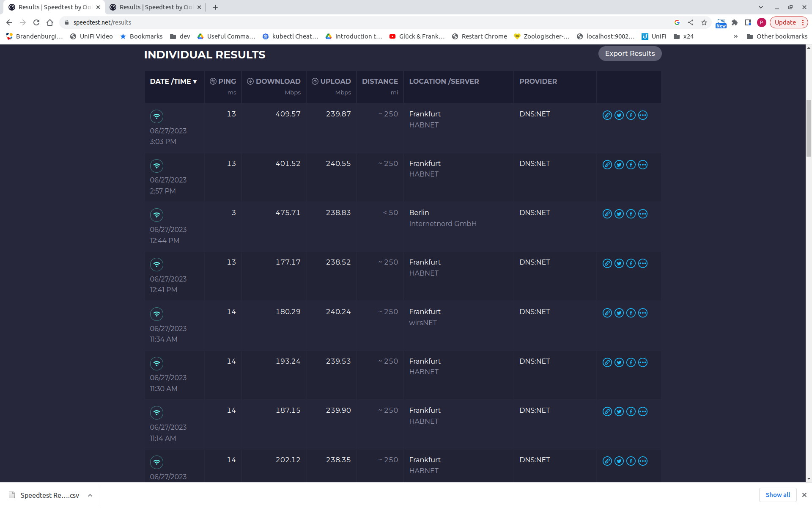Sort results by Download column
This screenshot has width=812, height=508.
274,81
